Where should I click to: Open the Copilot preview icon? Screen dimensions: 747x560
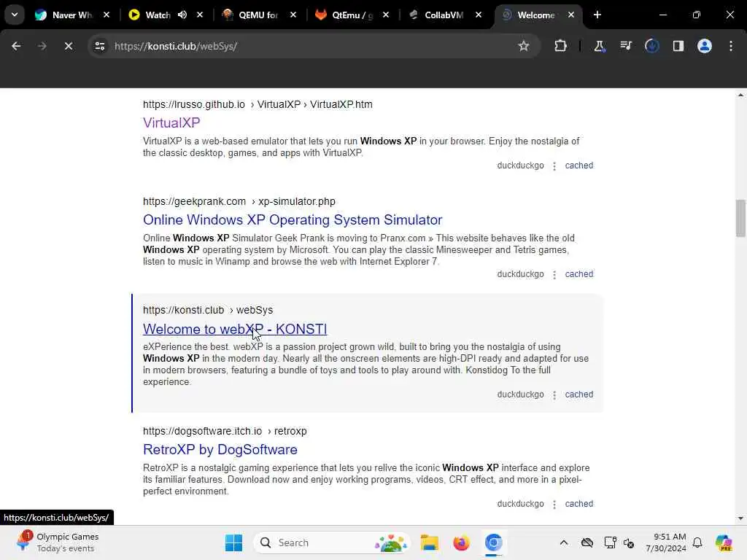724,542
